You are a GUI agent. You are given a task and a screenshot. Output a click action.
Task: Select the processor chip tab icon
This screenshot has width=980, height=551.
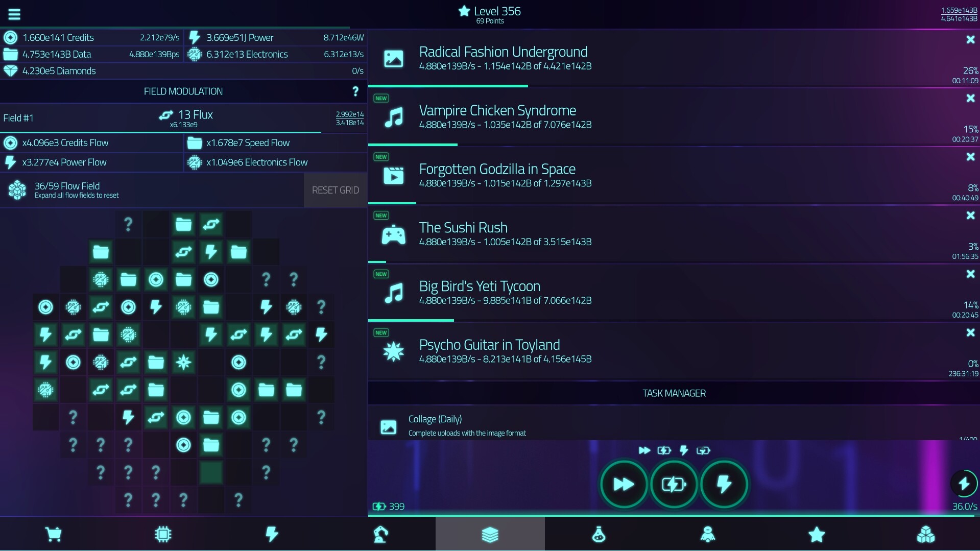163,534
